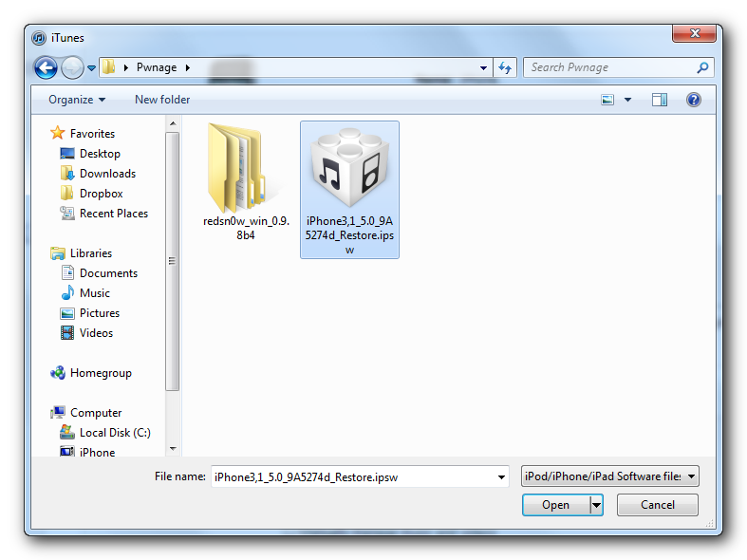Click the folder icon in address bar
Image resolution: width=747 pixels, height=560 pixels.
109,67
